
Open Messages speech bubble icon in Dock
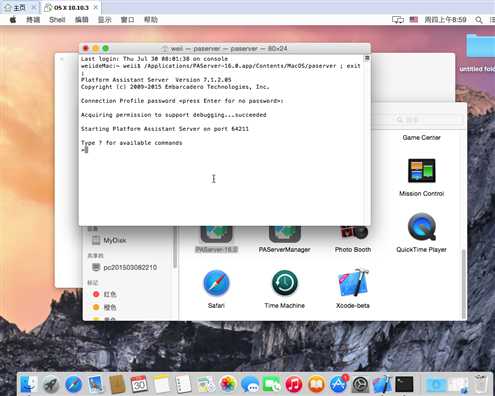point(250,385)
